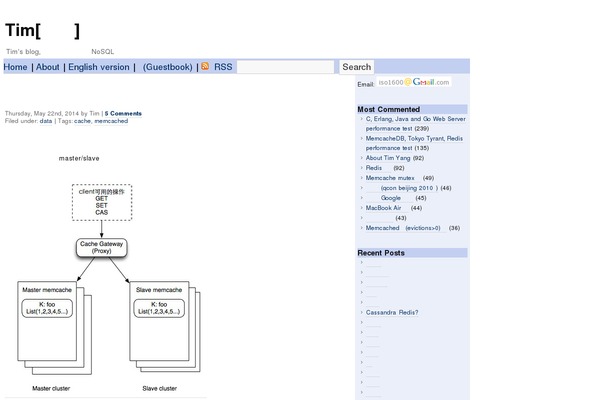This screenshot has height=400, width=600.
Task: Open the RSS feed icon
Action: click(x=205, y=66)
